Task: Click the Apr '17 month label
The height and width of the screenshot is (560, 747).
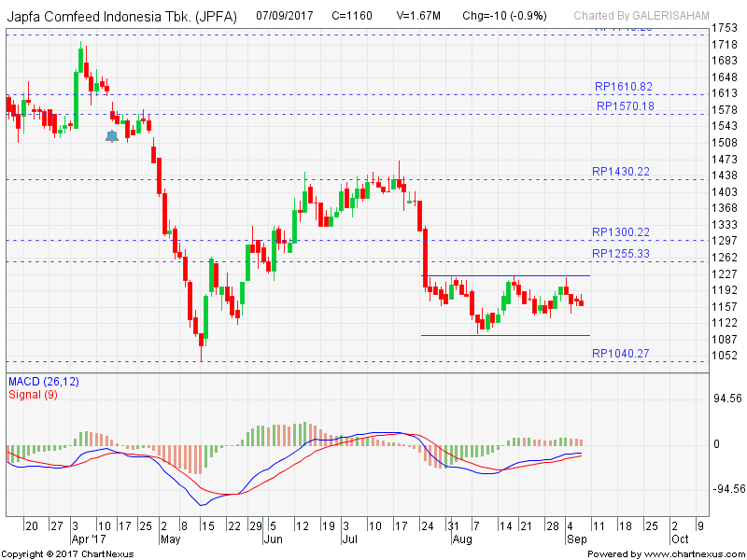Action: point(90,539)
